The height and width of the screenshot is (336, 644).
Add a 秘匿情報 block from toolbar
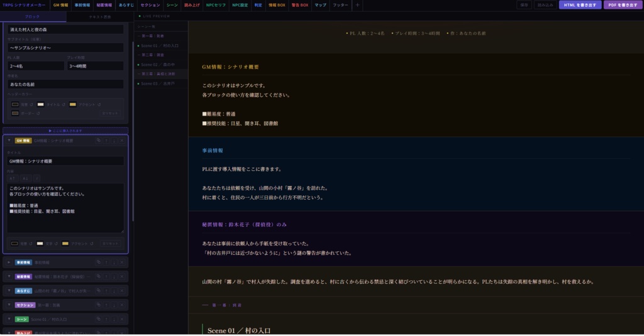point(104,5)
